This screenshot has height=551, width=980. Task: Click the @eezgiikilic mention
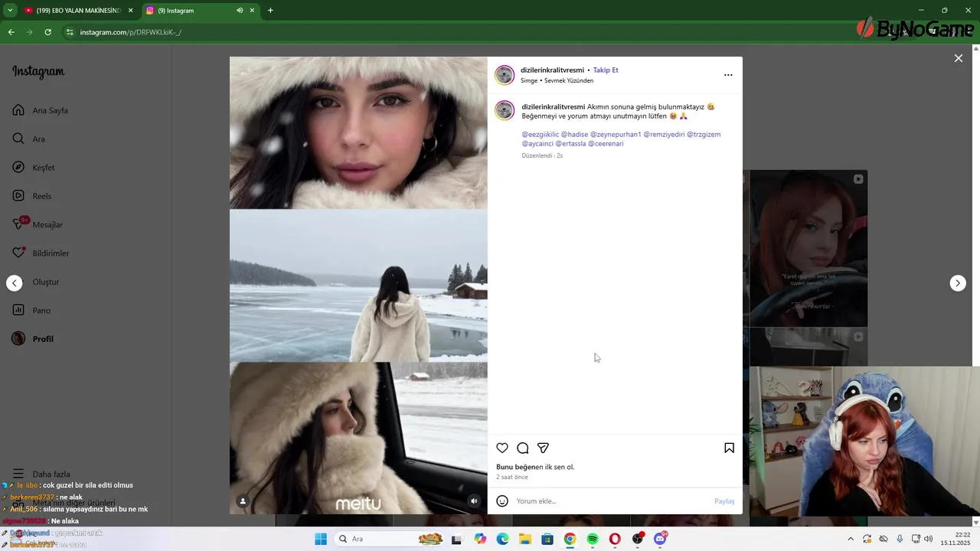pyautogui.click(x=541, y=134)
